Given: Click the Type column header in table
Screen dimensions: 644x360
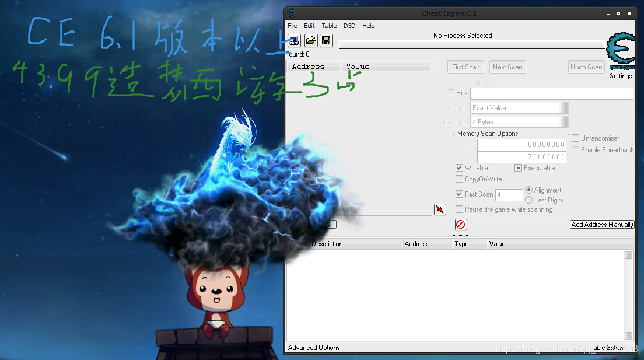Looking at the screenshot, I should point(470,244).
